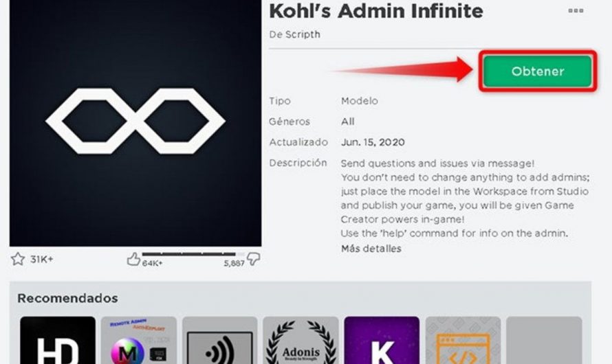This screenshot has width=612, height=364.
Task: Click "Use the 'help' command" description line
Action: click(x=455, y=234)
